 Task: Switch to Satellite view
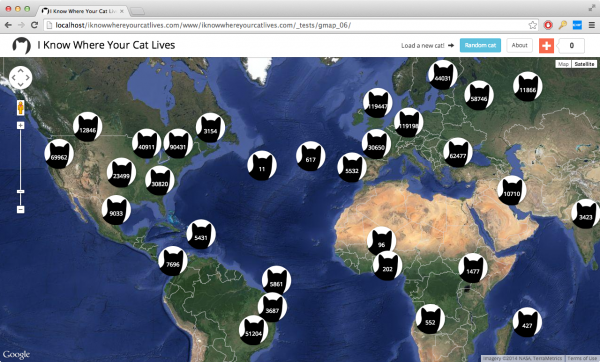coord(584,64)
